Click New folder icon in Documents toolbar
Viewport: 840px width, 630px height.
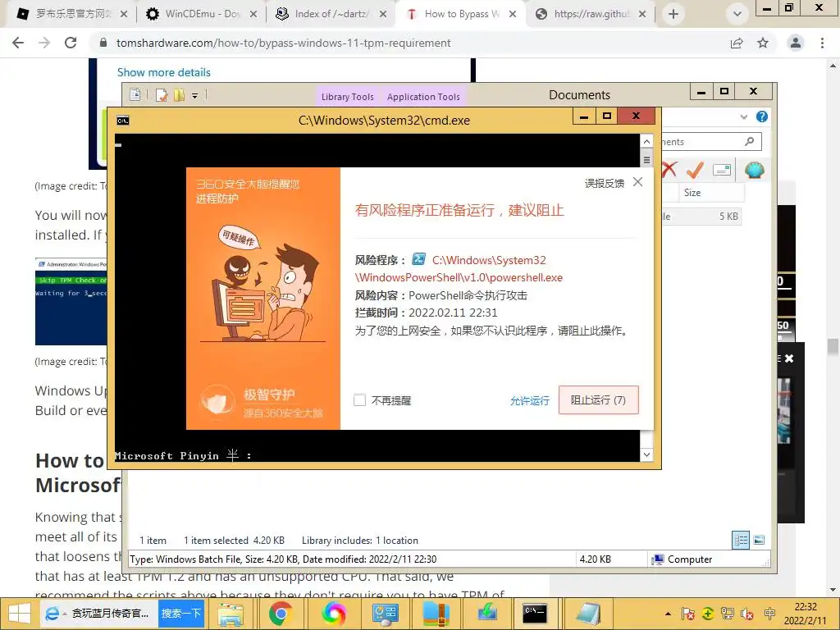point(178,95)
